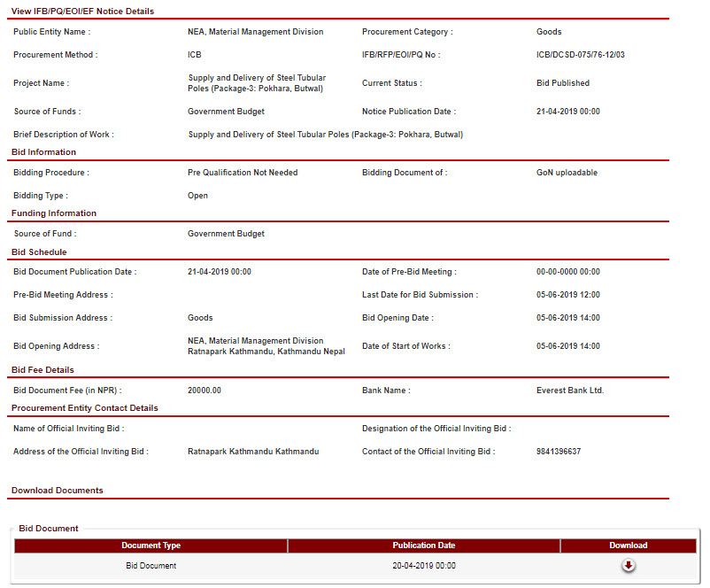Click the Last Date for Bid Submission value
710x588 pixels.
click(x=567, y=295)
